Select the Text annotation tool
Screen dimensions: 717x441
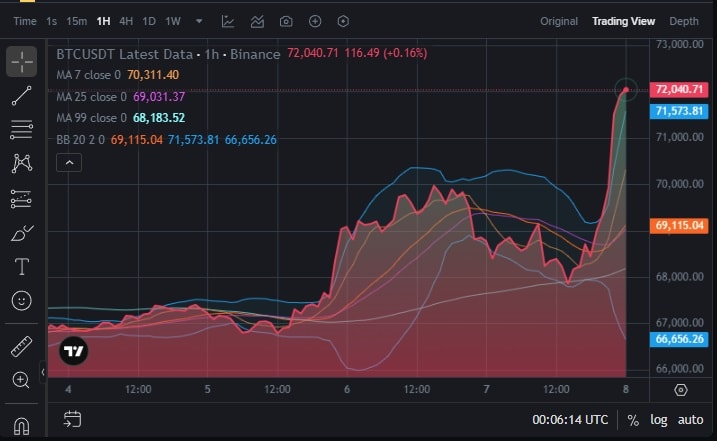tap(21, 266)
